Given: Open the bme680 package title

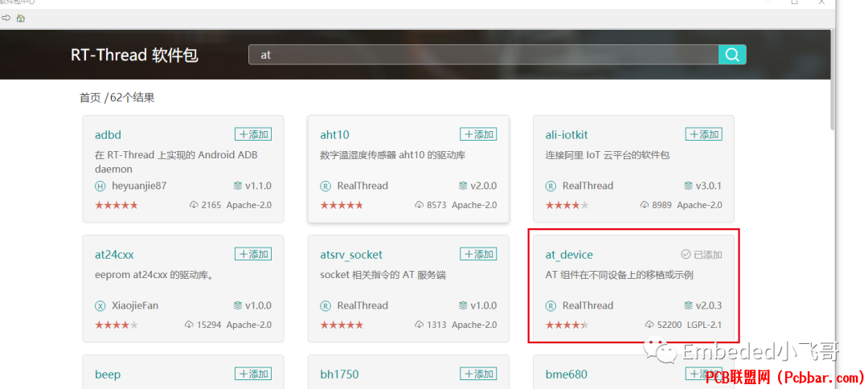Looking at the screenshot, I should click(x=567, y=375).
